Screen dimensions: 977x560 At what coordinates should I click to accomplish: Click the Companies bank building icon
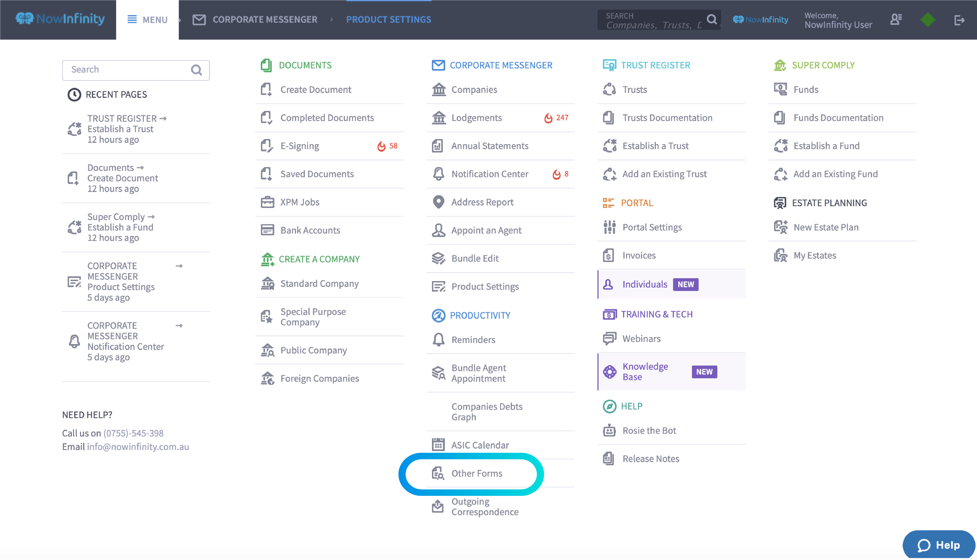438,89
